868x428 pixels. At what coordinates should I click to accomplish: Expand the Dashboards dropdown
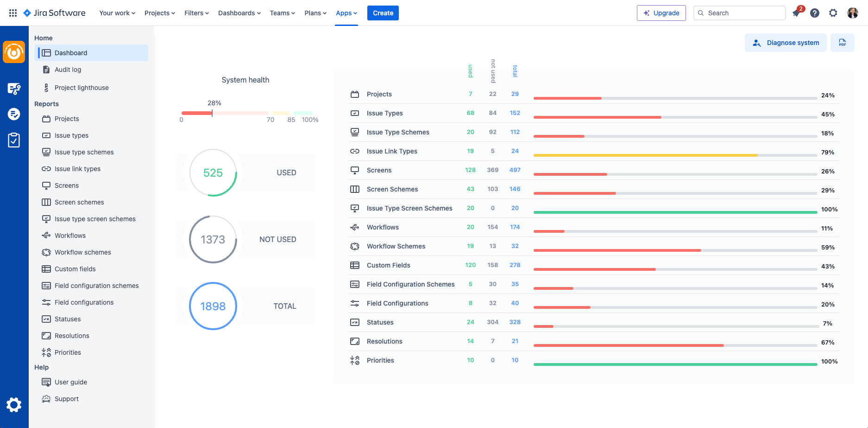coord(239,13)
